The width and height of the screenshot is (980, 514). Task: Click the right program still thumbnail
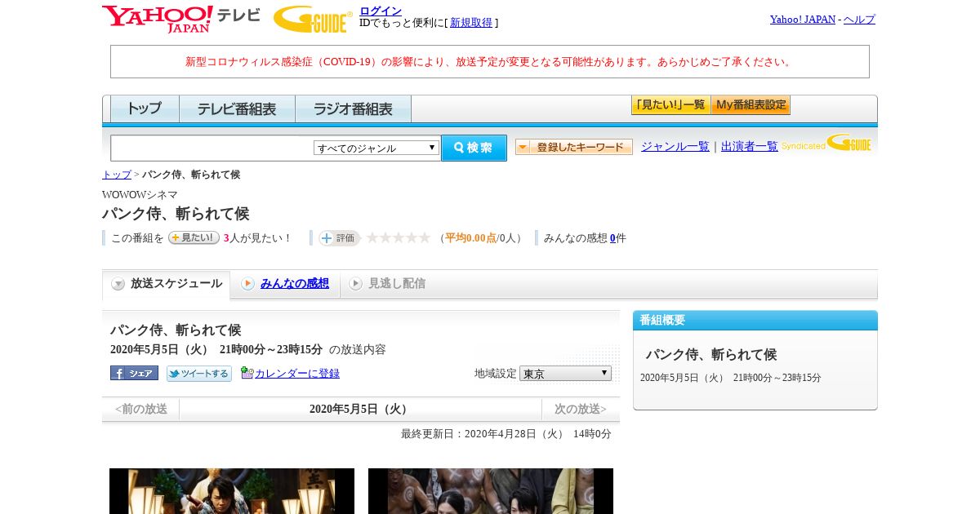491,491
